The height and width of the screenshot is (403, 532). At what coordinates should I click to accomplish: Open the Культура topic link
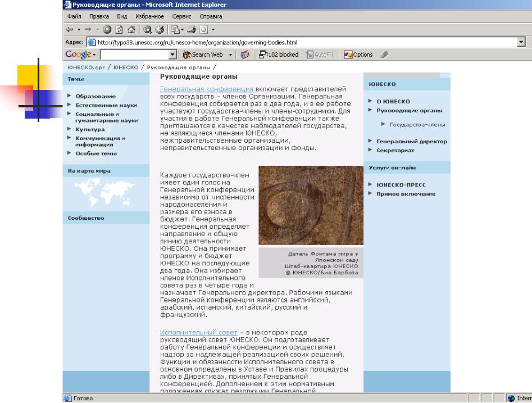(x=90, y=129)
